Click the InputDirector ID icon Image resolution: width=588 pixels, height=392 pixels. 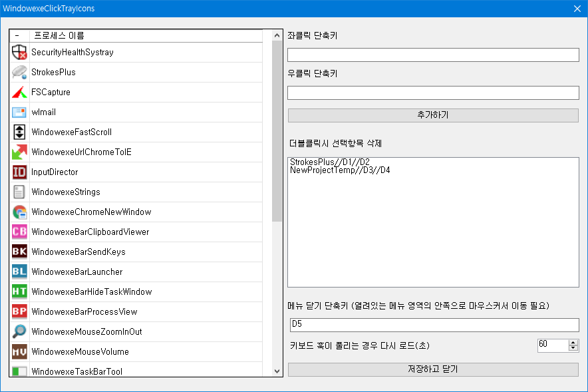(x=19, y=172)
